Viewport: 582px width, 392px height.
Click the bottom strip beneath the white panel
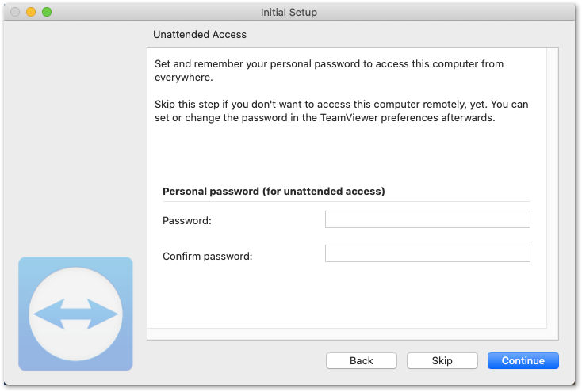pos(353,333)
